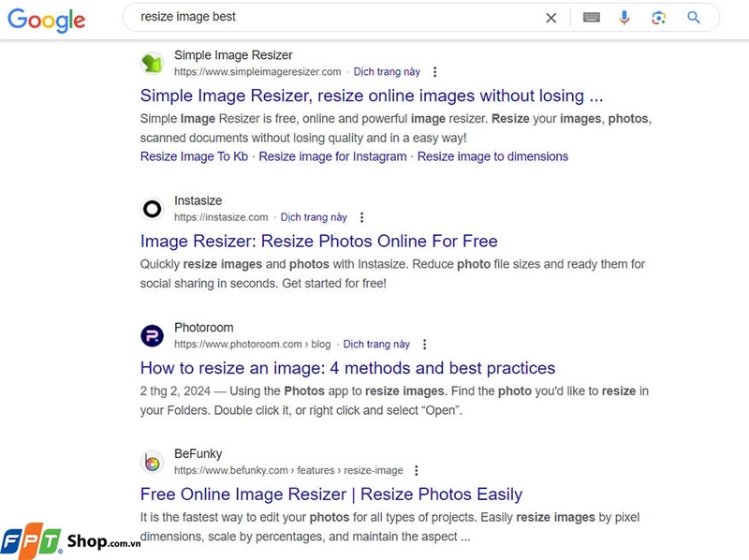The width and height of the screenshot is (749, 560).
Task: Click the magnifying glass search button
Action: click(x=694, y=18)
